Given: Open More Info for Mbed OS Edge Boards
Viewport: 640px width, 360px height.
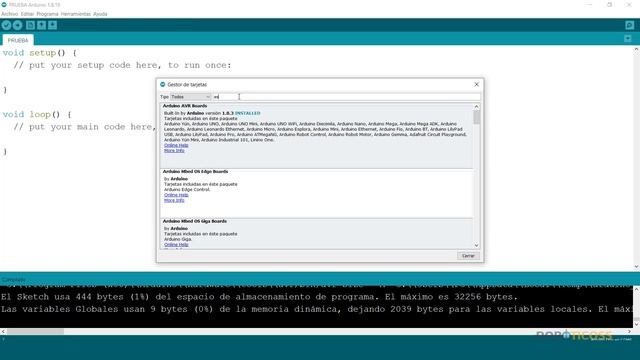Looking at the screenshot, I should pyautogui.click(x=174, y=200).
